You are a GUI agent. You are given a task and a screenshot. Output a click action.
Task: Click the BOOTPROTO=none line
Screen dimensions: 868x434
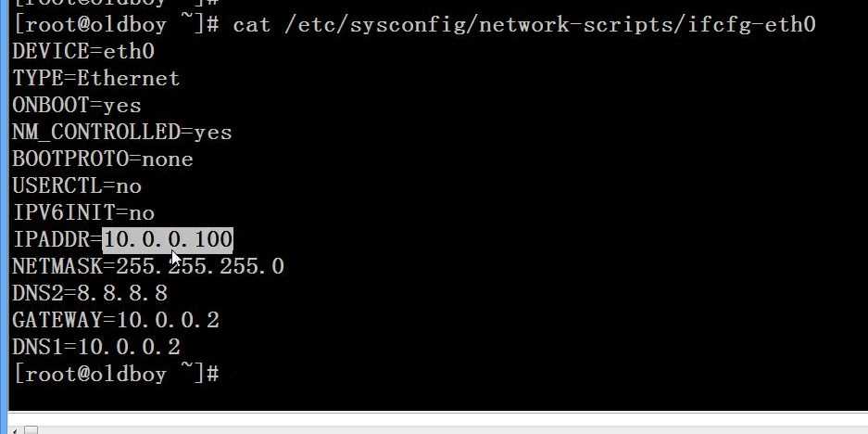coord(103,159)
